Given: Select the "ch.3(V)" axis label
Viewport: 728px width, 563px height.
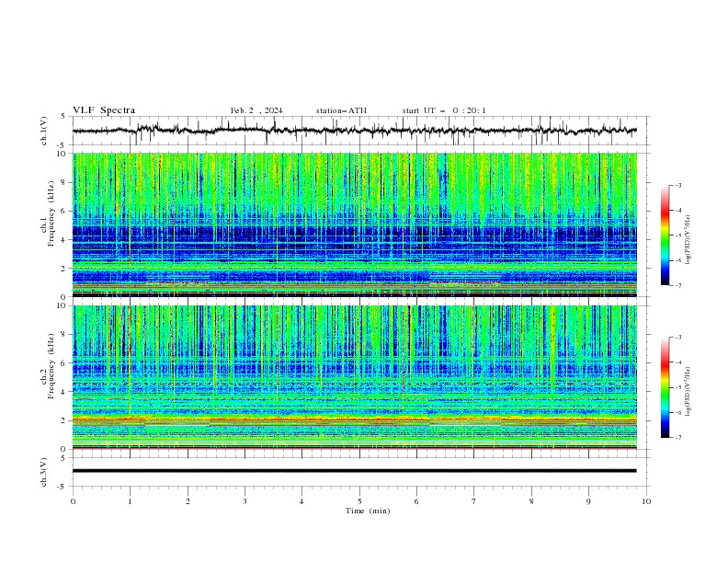Looking at the screenshot, I should pos(44,472).
